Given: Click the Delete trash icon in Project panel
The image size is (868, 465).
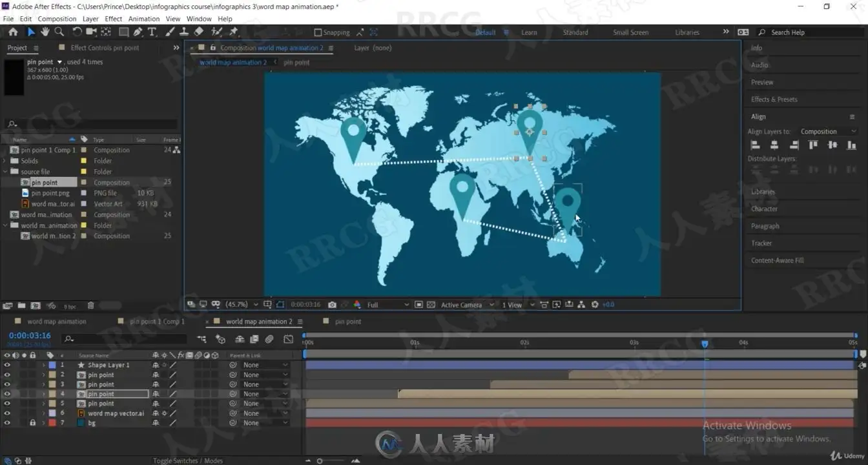Looking at the screenshot, I should [90, 306].
